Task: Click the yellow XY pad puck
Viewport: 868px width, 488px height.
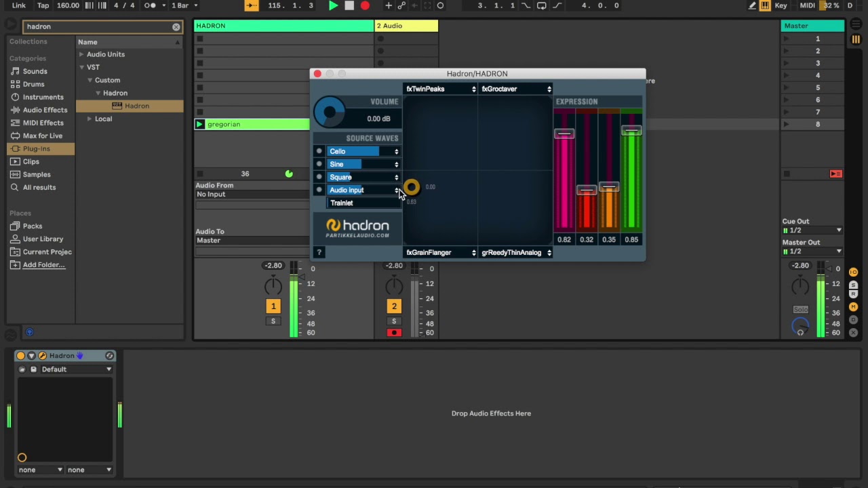Action: (412, 187)
